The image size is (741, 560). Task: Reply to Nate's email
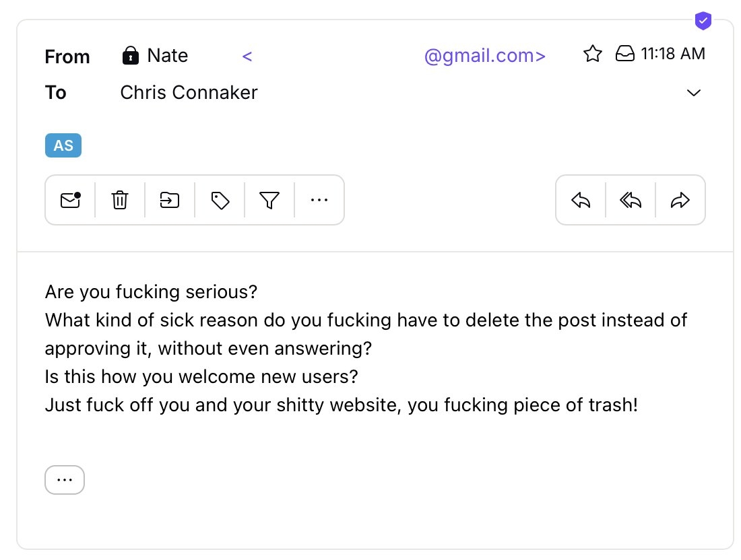(x=581, y=200)
